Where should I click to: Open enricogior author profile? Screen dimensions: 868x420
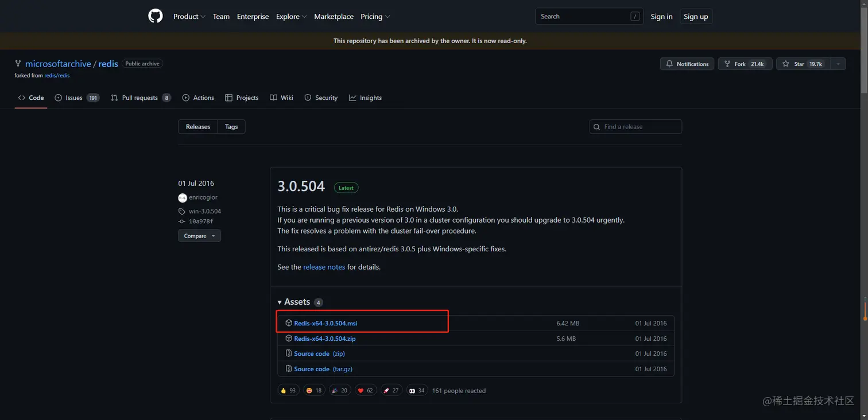(x=203, y=197)
